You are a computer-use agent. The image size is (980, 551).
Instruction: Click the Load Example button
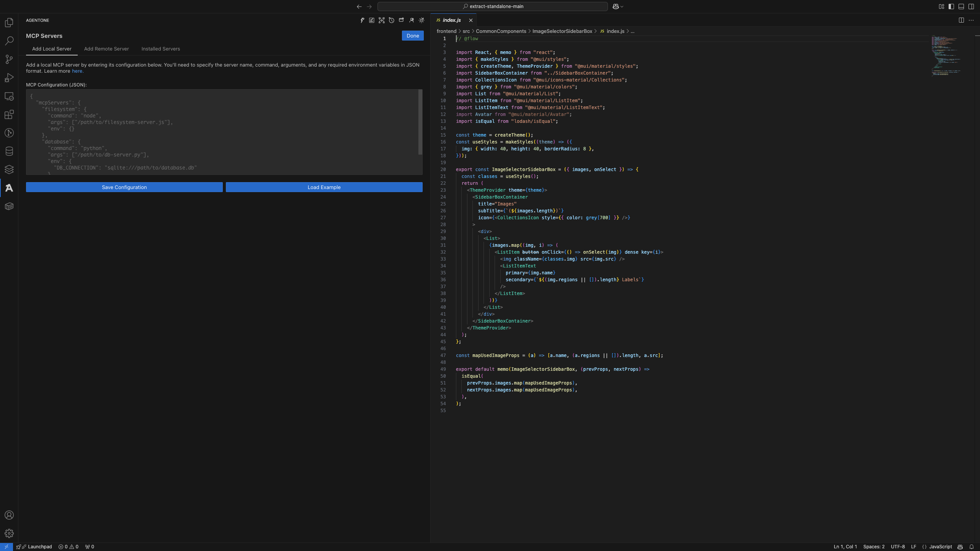click(x=324, y=187)
